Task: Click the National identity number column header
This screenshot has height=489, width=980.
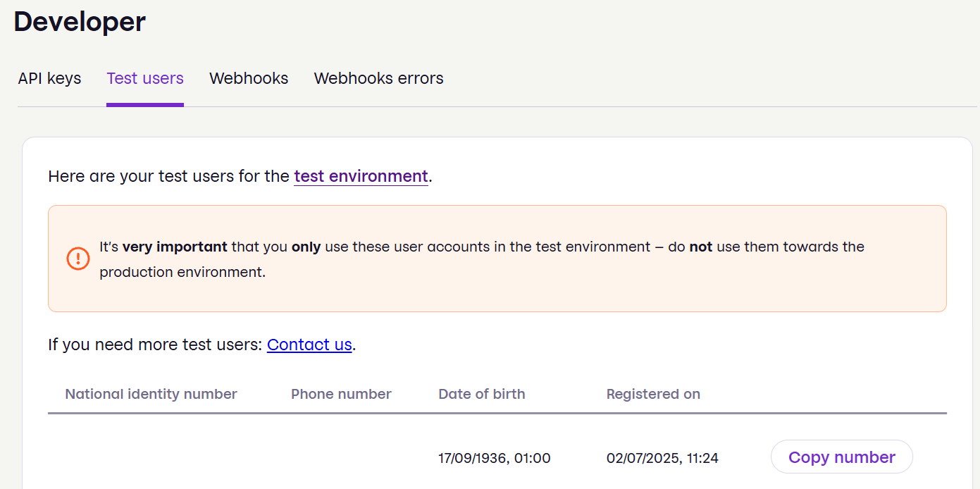Action: click(151, 394)
